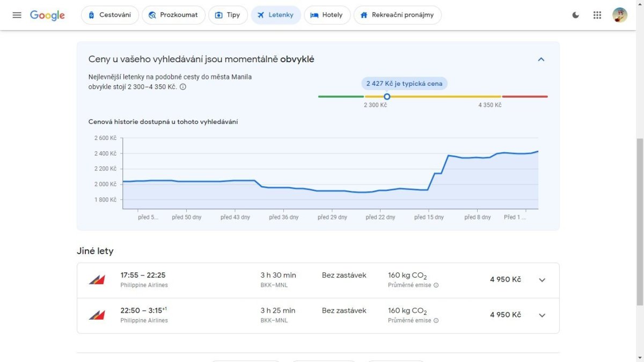Open the hamburger main menu
The width and height of the screenshot is (644, 362).
tap(17, 15)
